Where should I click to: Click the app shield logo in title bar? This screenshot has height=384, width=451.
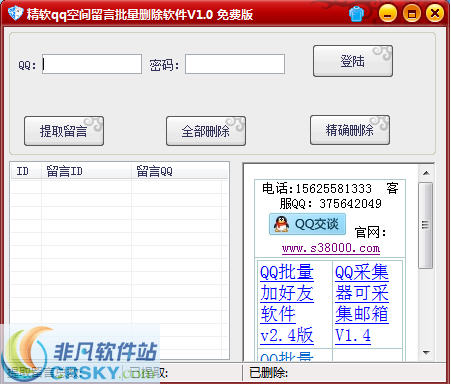pos(15,14)
